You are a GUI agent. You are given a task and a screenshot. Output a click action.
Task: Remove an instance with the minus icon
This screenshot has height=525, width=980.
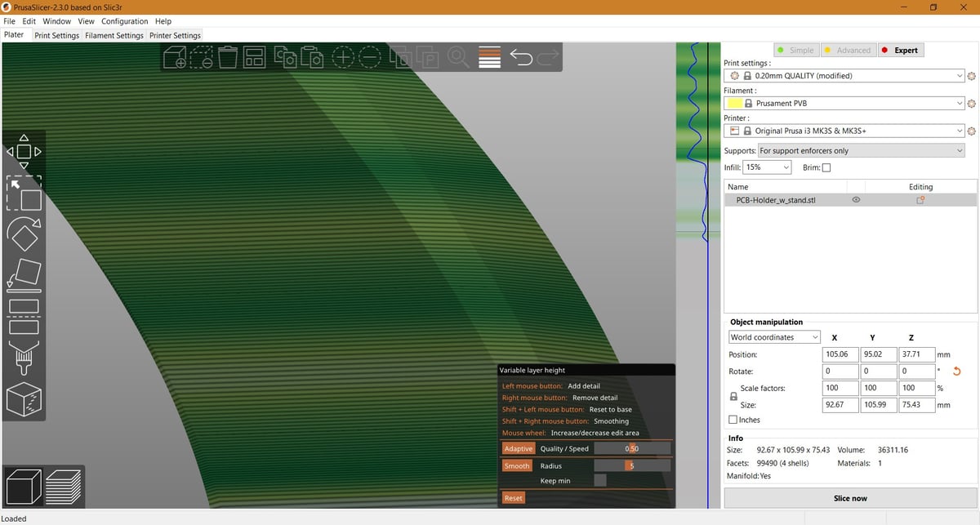370,56
